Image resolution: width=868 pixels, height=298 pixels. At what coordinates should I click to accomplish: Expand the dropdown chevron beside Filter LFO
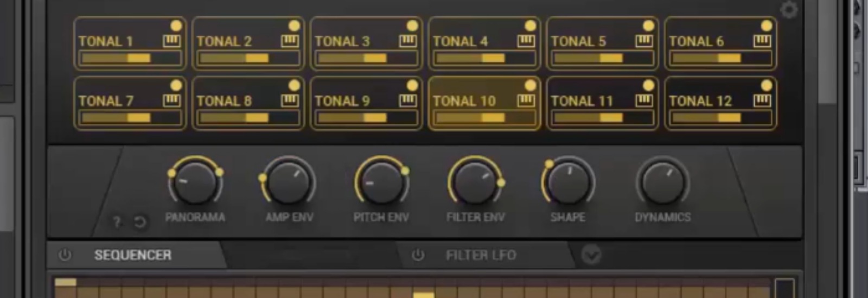click(x=591, y=255)
